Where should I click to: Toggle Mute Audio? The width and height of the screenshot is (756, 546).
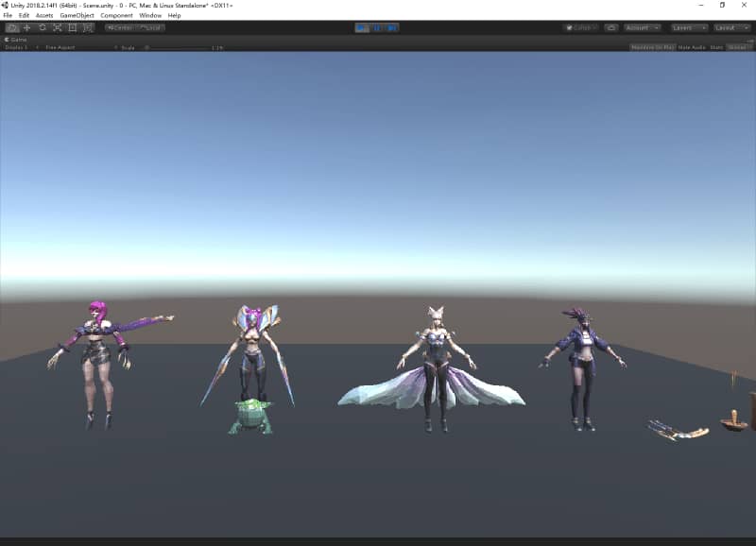pyautogui.click(x=693, y=47)
